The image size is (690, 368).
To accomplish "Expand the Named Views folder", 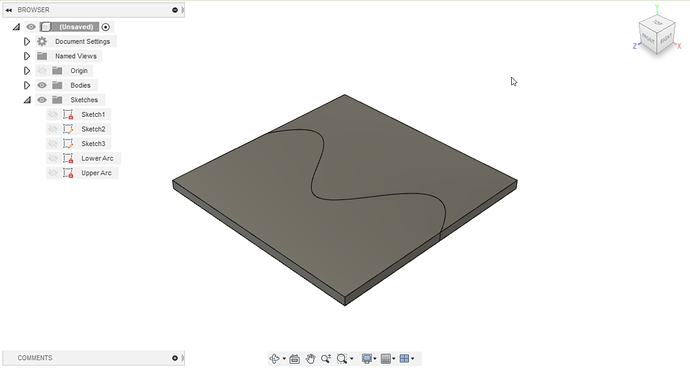I will (27, 56).
